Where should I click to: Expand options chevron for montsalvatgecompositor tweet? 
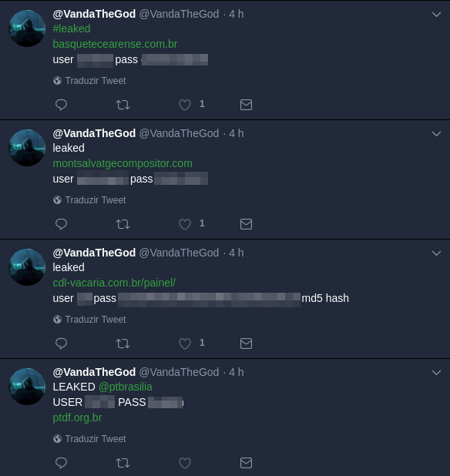[x=436, y=133]
